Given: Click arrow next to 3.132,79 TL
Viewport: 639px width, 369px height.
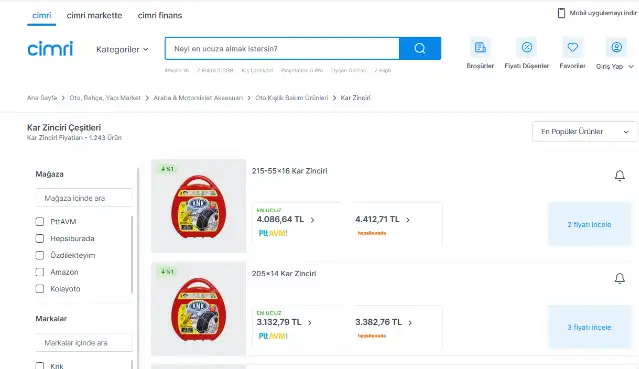Looking at the screenshot, I should tap(310, 323).
